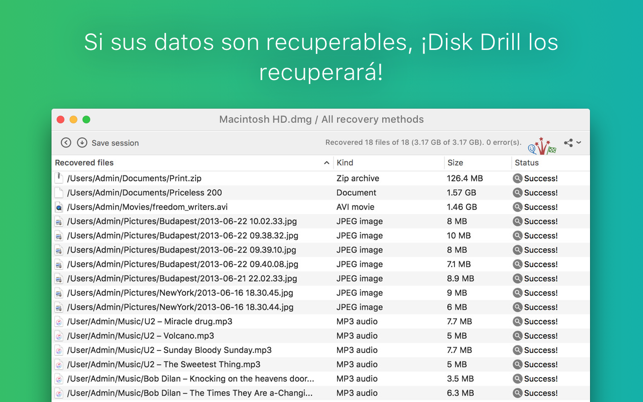Click audio icon for Knocking on the heavens door

59,379
